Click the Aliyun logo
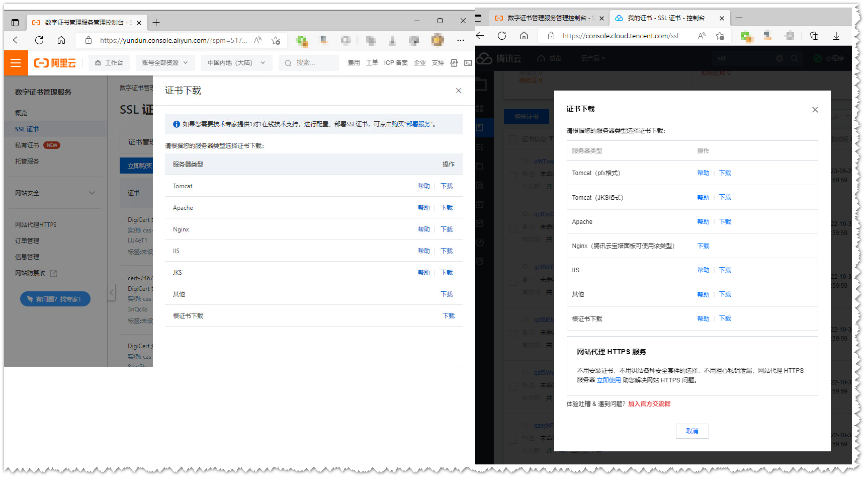 (55, 63)
